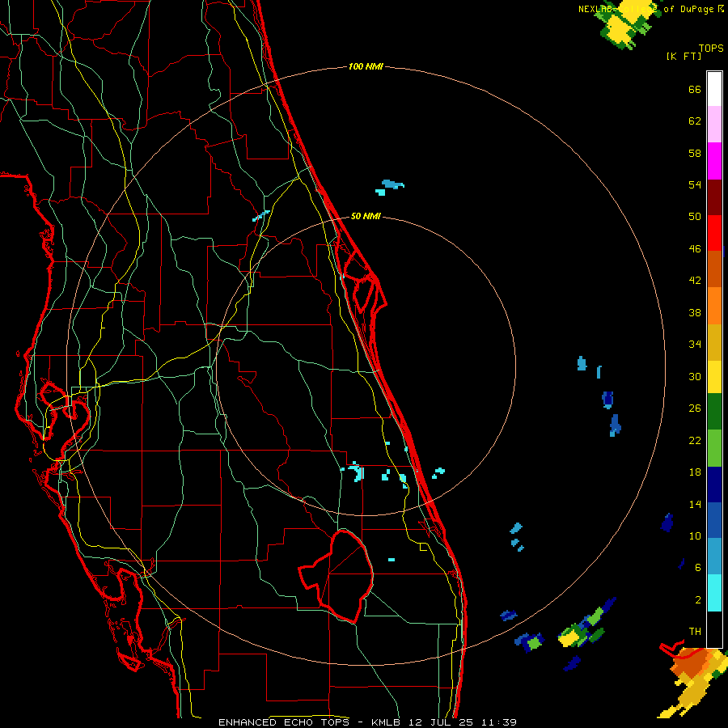The width and height of the screenshot is (728, 728).
Task: Click the '46' legend value
Action: click(x=695, y=249)
